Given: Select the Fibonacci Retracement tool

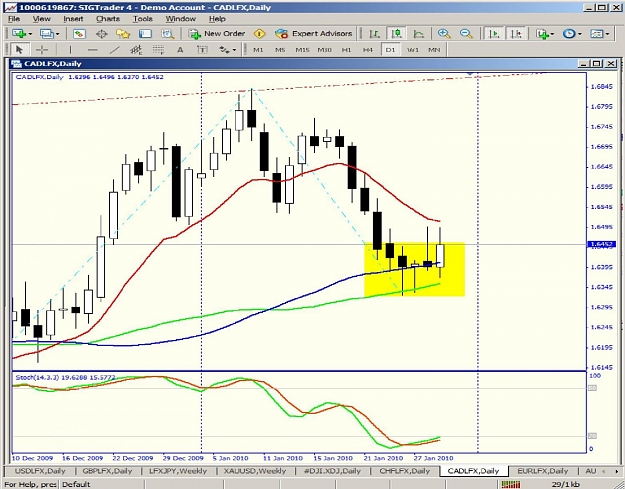Looking at the screenshot, I should point(158,50).
